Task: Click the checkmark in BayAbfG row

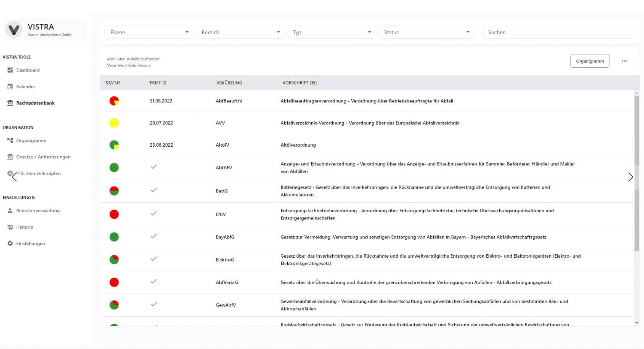Action: tap(154, 236)
